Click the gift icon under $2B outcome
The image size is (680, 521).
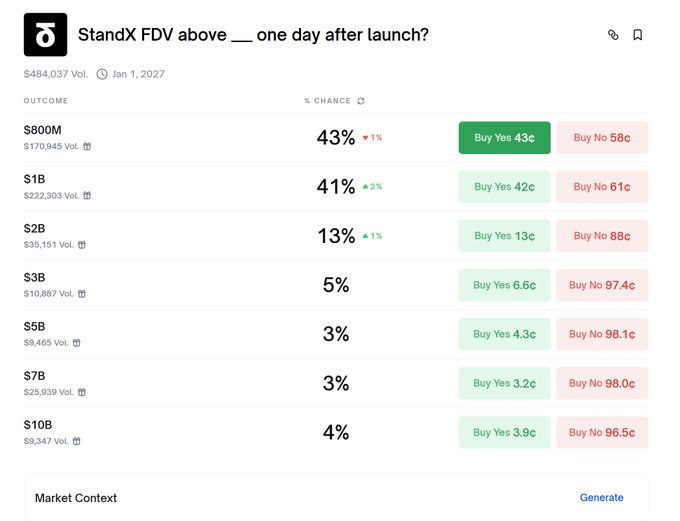pyautogui.click(x=82, y=244)
